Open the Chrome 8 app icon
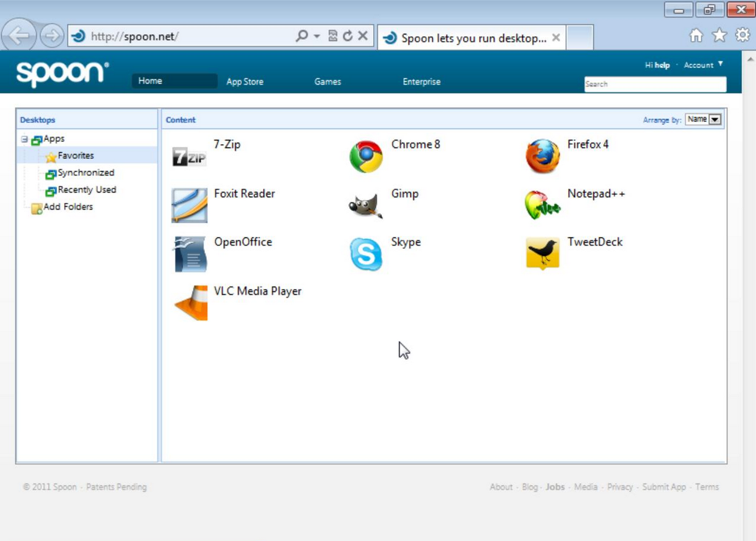The height and width of the screenshot is (541, 756). (366, 157)
